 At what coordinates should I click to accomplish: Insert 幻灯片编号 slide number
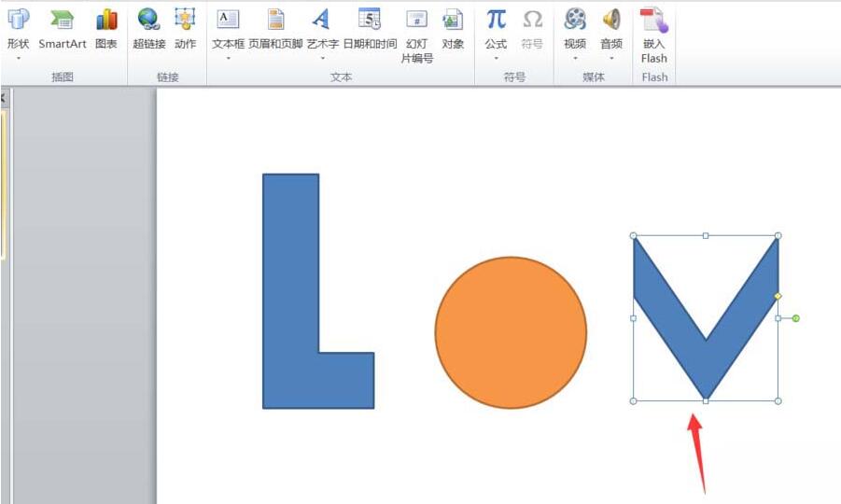[x=416, y=35]
